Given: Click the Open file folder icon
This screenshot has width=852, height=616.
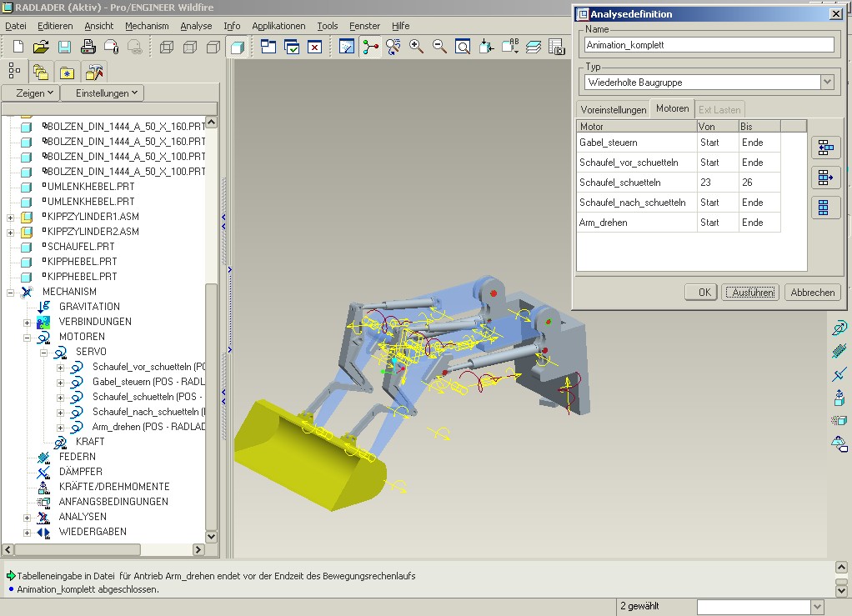Looking at the screenshot, I should pos(41,48).
